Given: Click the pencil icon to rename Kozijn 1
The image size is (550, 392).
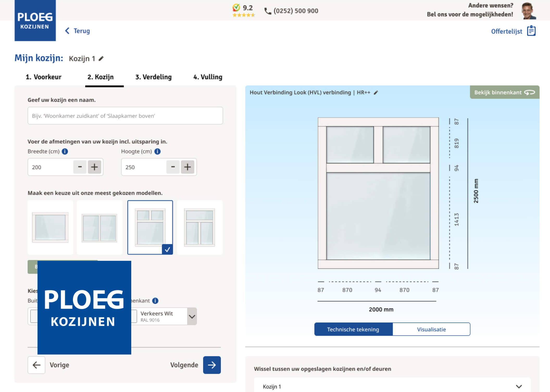Looking at the screenshot, I should pos(101,59).
